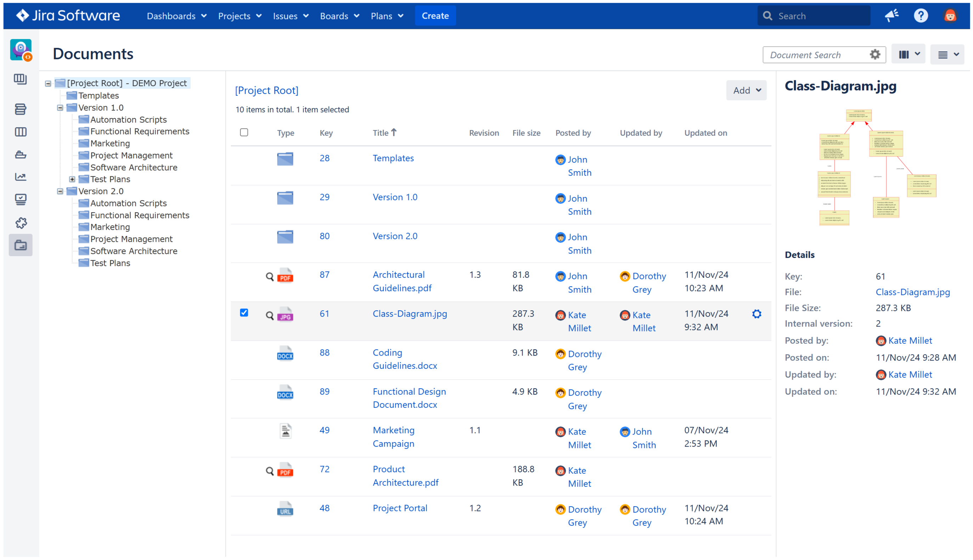Screen dimensions: 973x560
Task: Open the preview magnifier on Product Architecture.pdf
Action: 270,470
